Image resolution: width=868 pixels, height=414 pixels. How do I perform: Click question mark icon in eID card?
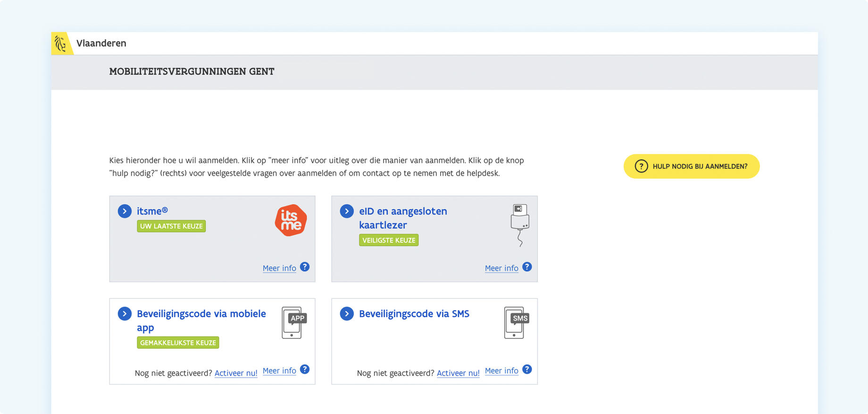[527, 267]
